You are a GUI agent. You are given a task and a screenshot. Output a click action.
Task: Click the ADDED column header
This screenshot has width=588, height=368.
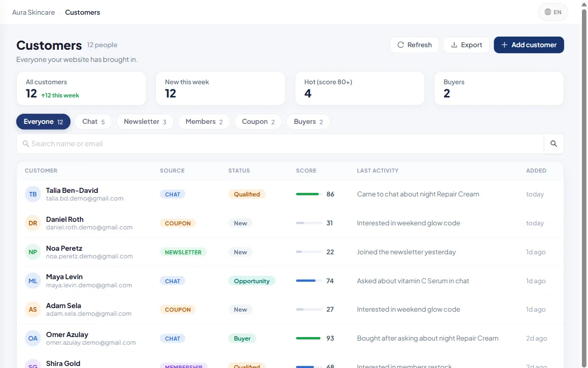536,171
